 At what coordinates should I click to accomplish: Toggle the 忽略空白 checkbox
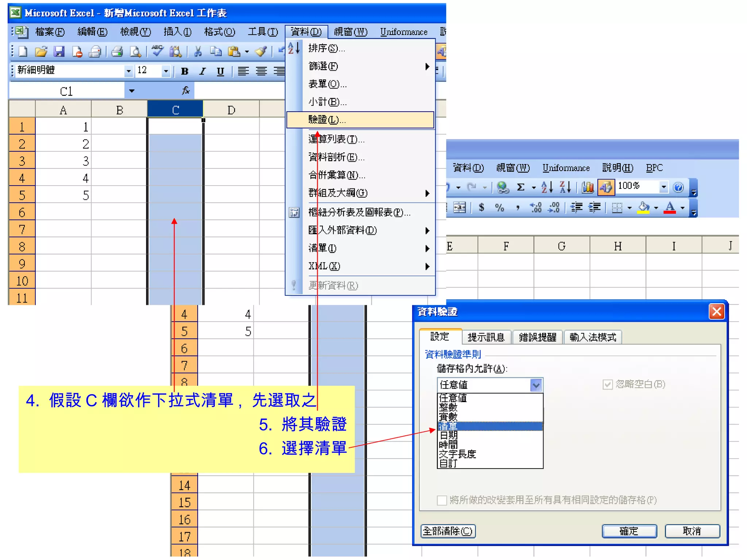click(607, 385)
